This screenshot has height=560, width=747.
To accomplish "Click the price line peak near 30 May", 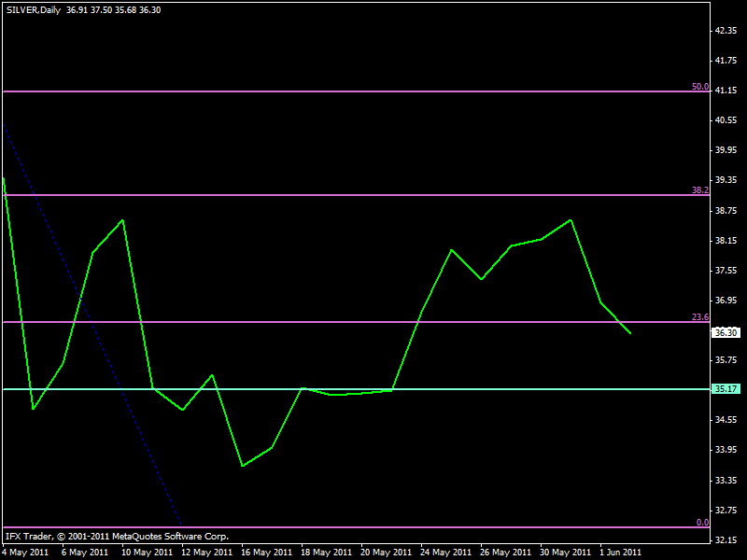I will click(571, 220).
